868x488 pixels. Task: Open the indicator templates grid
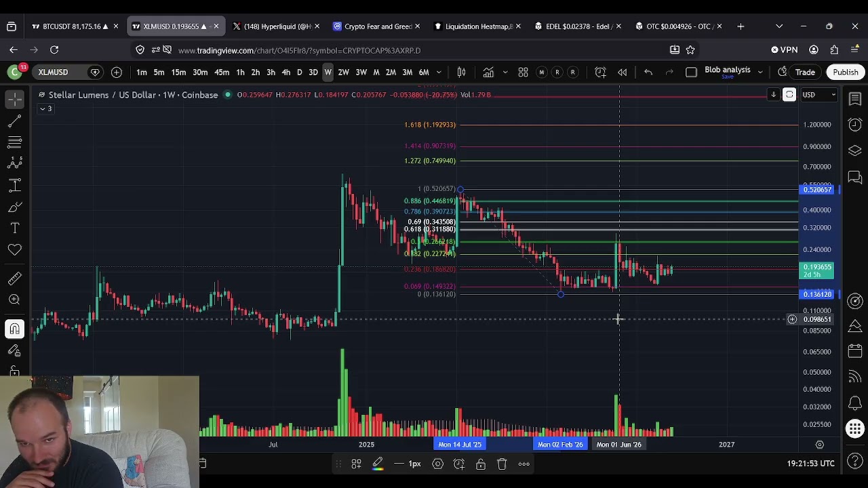pos(524,72)
